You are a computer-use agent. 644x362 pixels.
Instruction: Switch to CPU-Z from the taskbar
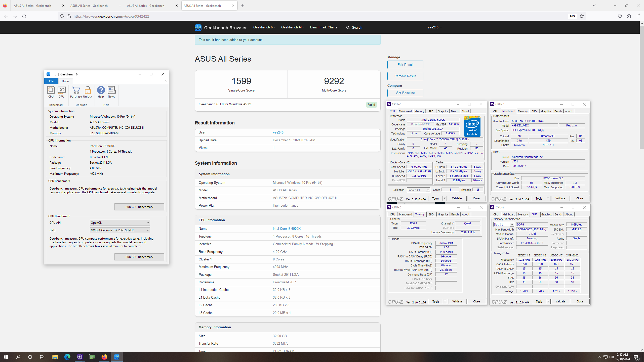point(80,357)
